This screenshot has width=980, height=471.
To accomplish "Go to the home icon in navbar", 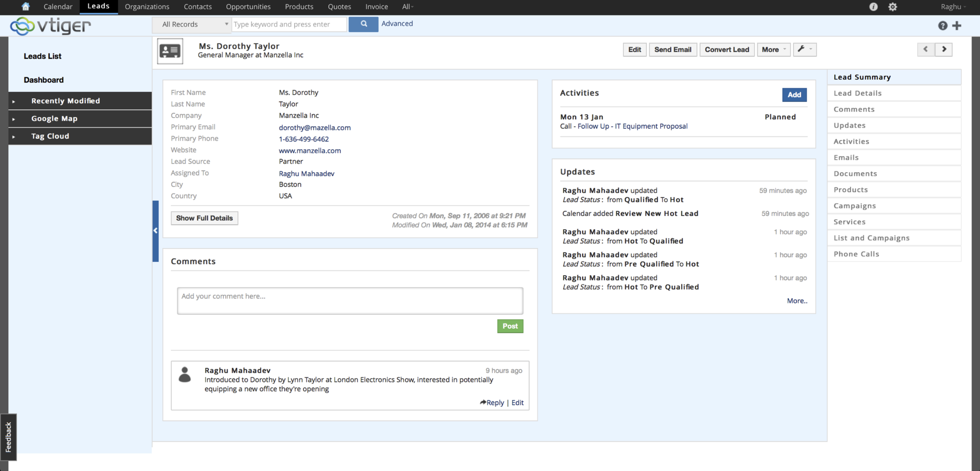I will [x=26, y=6].
